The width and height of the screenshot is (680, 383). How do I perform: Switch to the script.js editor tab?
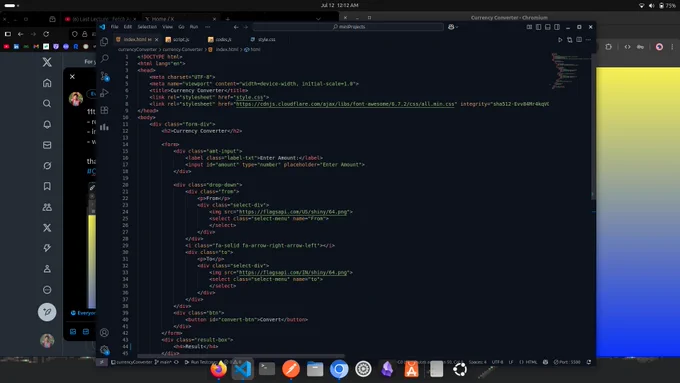pyautogui.click(x=178, y=39)
